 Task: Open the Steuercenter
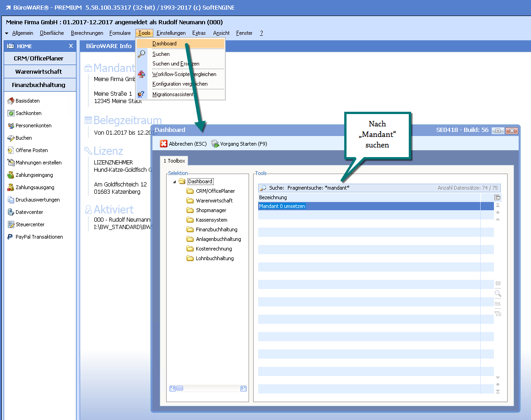pos(30,224)
